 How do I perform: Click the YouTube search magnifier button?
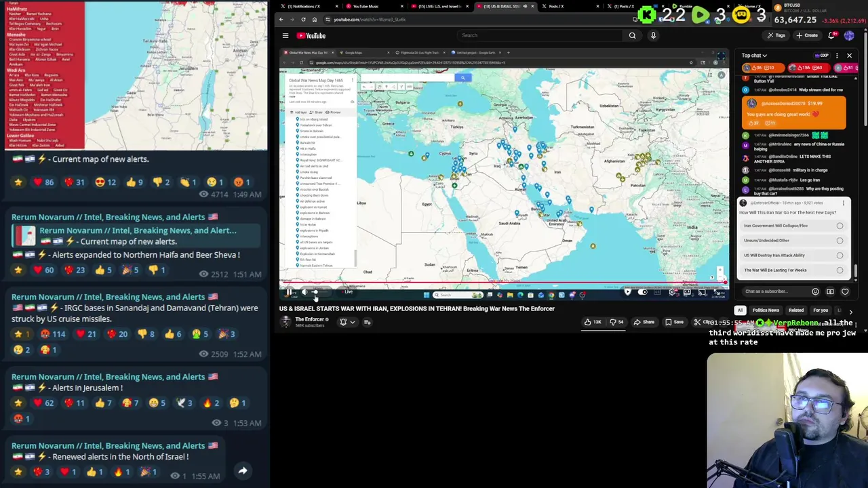click(x=632, y=35)
